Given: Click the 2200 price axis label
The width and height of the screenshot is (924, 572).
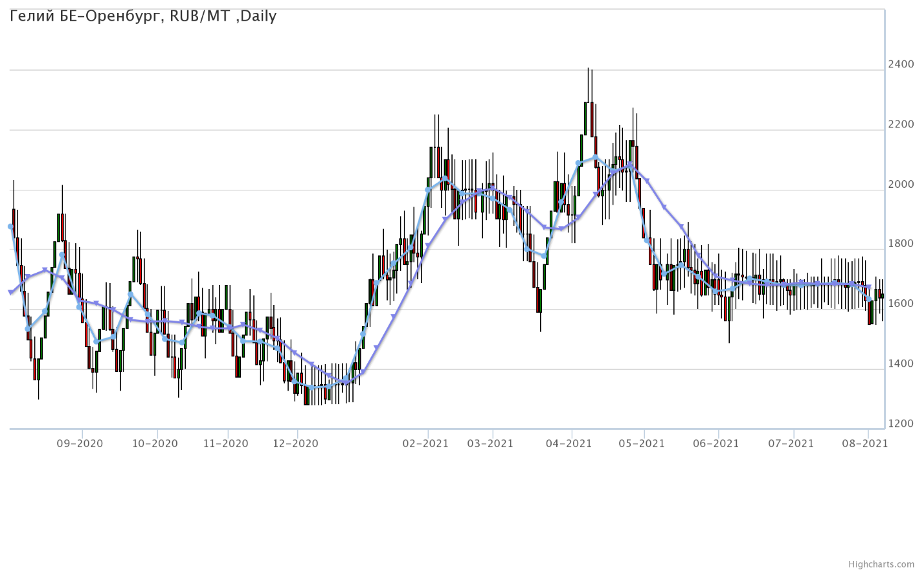Looking at the screenshot, I should tap(901, 124).
